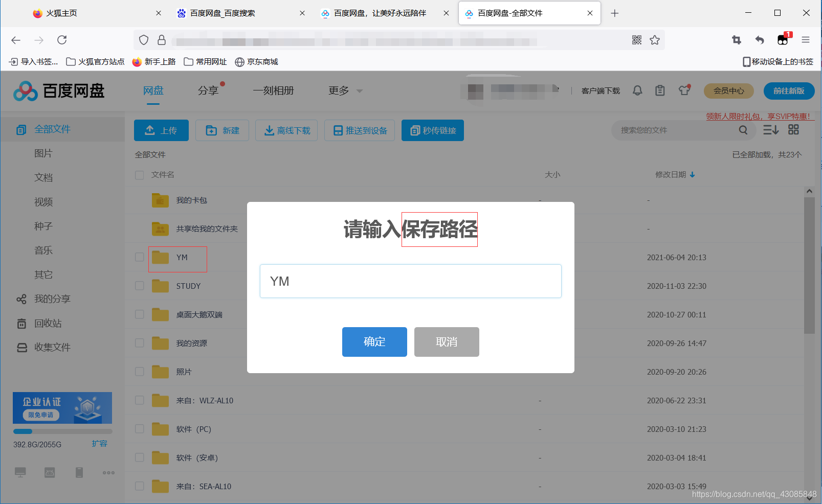Reload the page with refresh icon
Screen dimensions: 822x504
[x=62, y=40]
